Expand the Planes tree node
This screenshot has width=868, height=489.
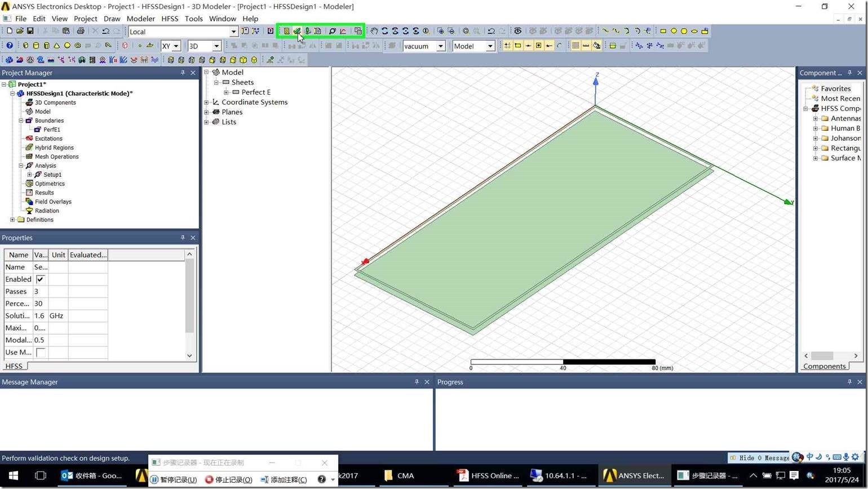point(206,112)
